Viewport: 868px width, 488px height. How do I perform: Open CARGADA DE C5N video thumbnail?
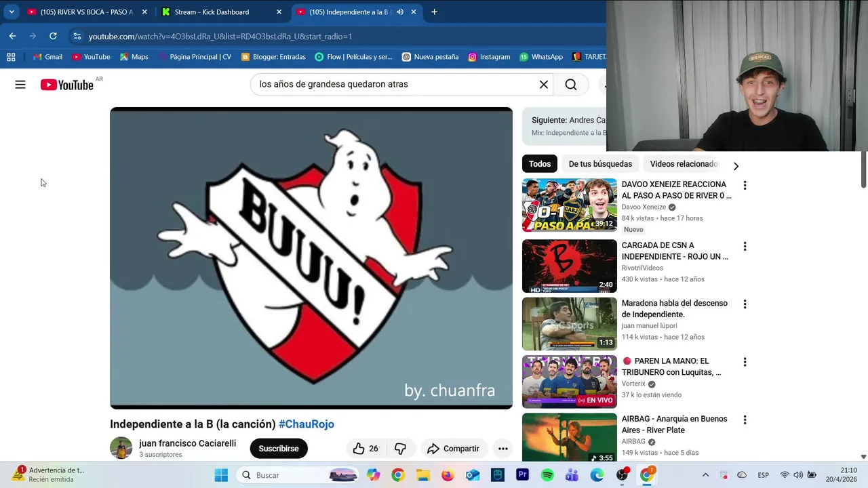pos(570,266)
